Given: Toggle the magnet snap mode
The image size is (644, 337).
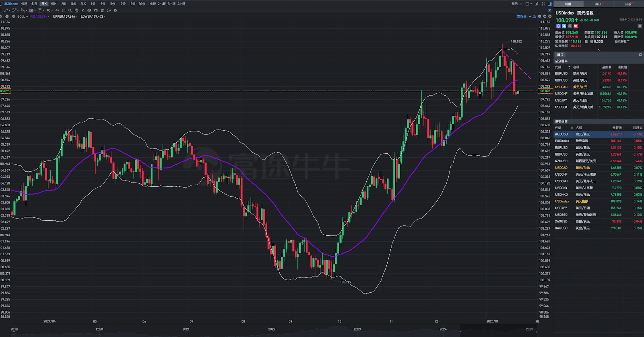Looking at the screenshot, I should [96, 10].
